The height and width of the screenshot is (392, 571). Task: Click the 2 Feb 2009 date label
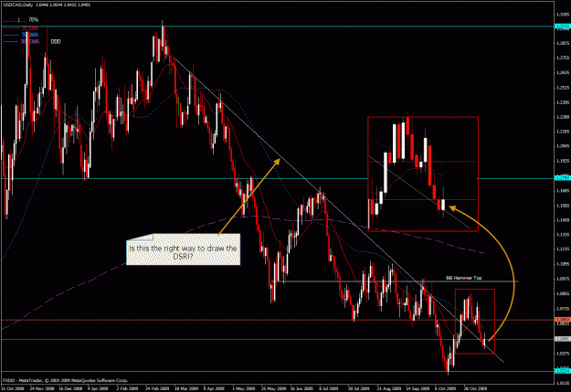coord(127,388)
